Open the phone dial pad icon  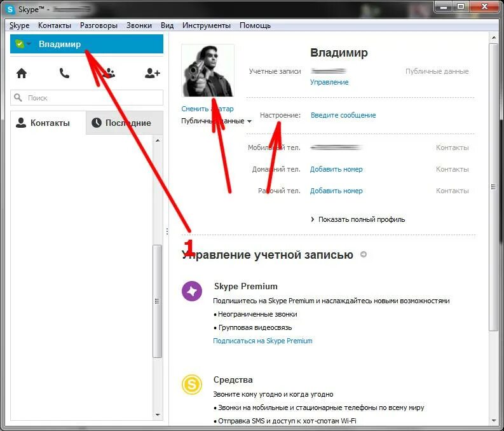tap(64, 73)
